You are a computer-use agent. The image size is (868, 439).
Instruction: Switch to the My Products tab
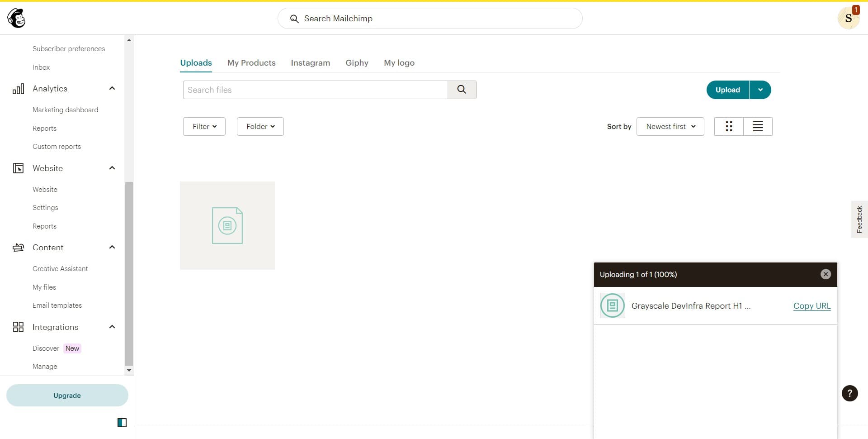tap(251, 63)
